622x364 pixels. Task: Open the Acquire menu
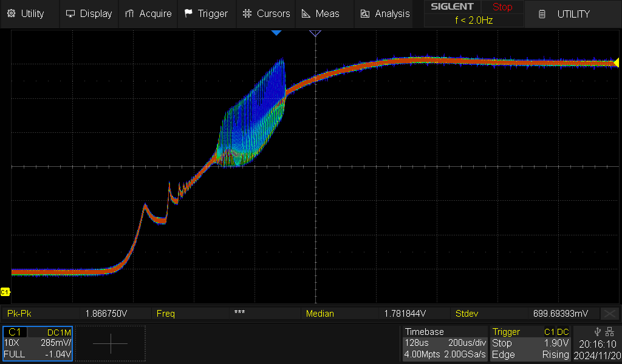[148, 13]
